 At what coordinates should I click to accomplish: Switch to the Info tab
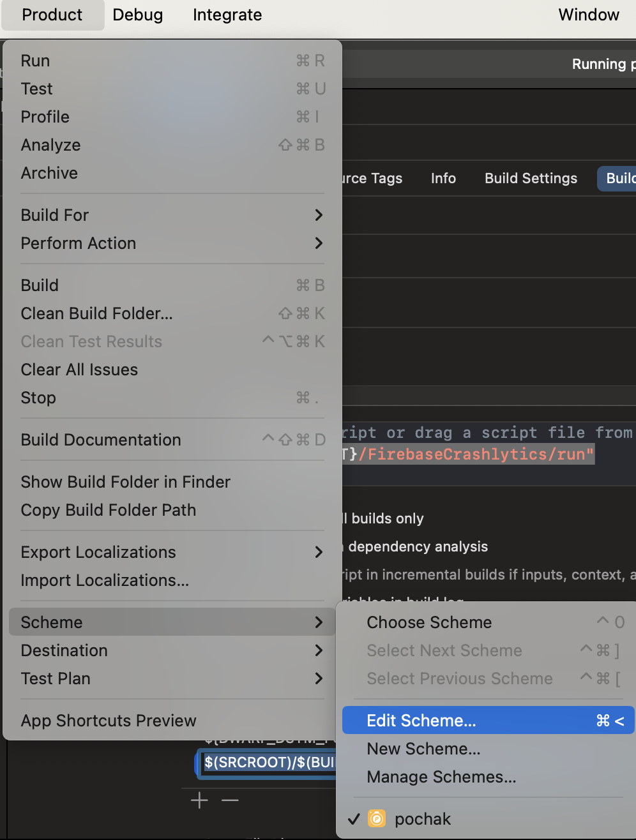(x=443, y=178)
